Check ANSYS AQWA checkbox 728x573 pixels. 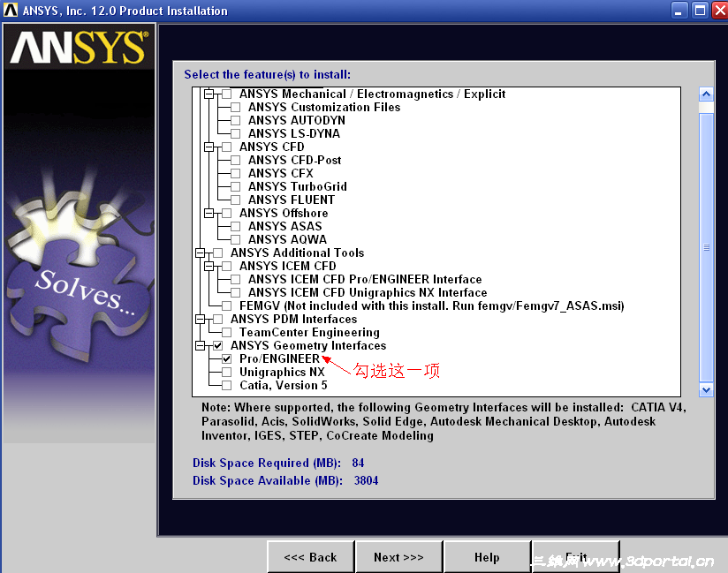235,240
